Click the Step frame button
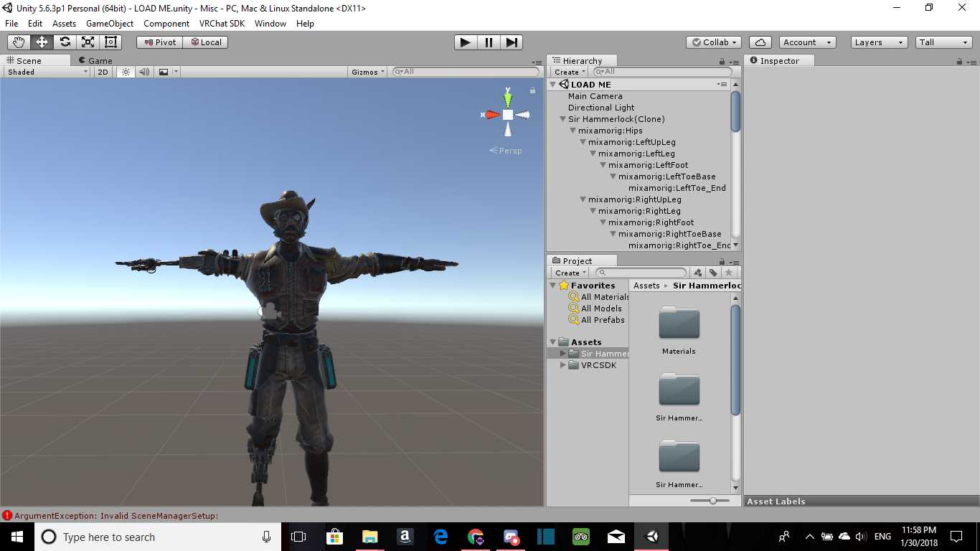 pos(512,42)
